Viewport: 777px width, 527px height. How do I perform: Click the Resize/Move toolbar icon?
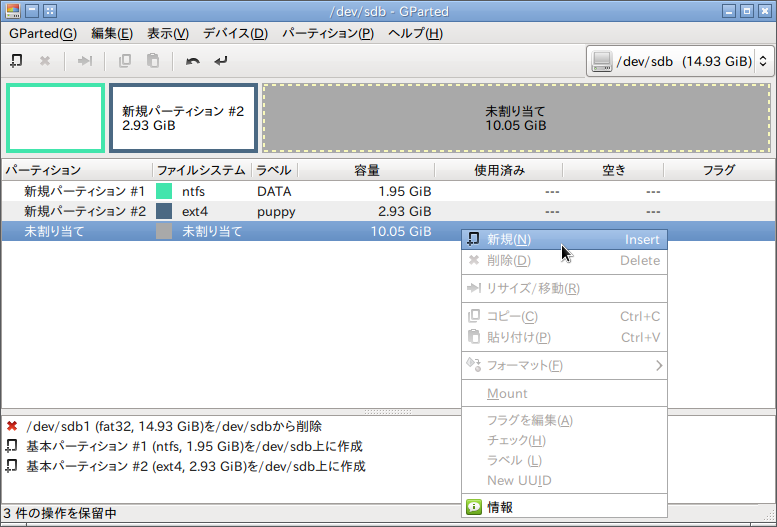coord(85,61)
